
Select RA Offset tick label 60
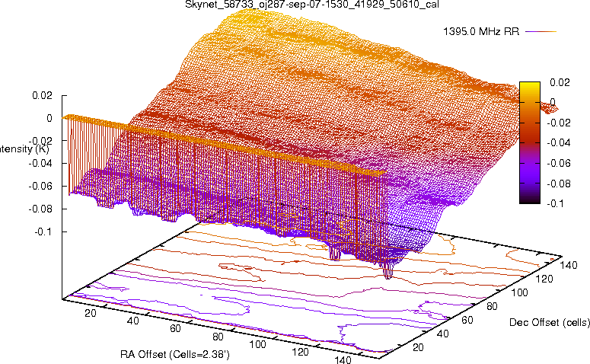[175, 329]
